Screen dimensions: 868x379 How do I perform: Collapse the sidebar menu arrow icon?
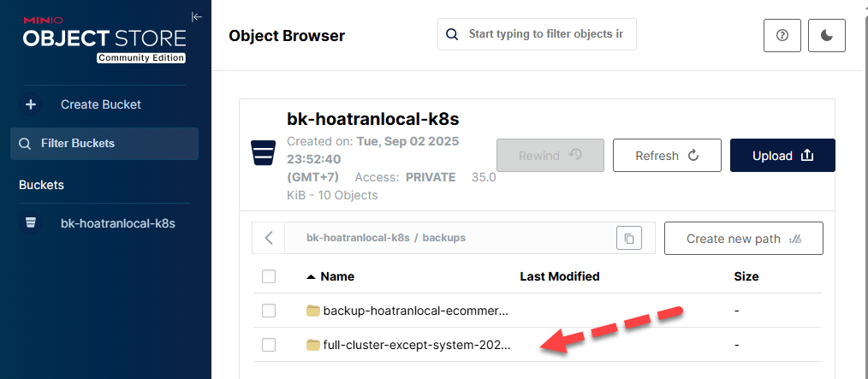[x=197, y=16]
